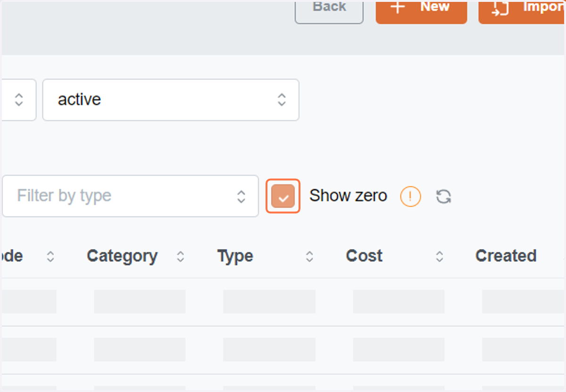This screenshot has height=392, width=566.
Task: Click the orange exclamation info icon
Action: pyautogui.click(x=410, y=196)
